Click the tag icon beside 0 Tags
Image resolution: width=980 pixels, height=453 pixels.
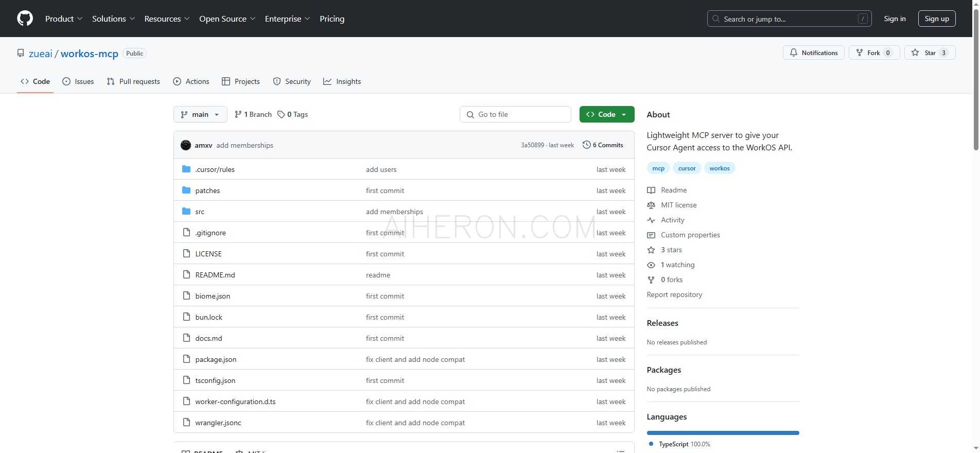281,114
